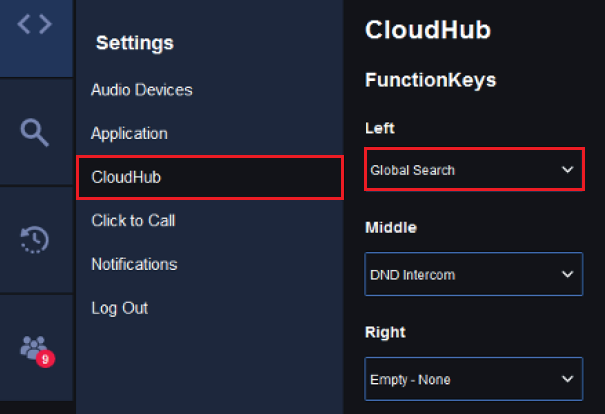
Task: Open the Global Search dropdown
Action: coord(474,169)
